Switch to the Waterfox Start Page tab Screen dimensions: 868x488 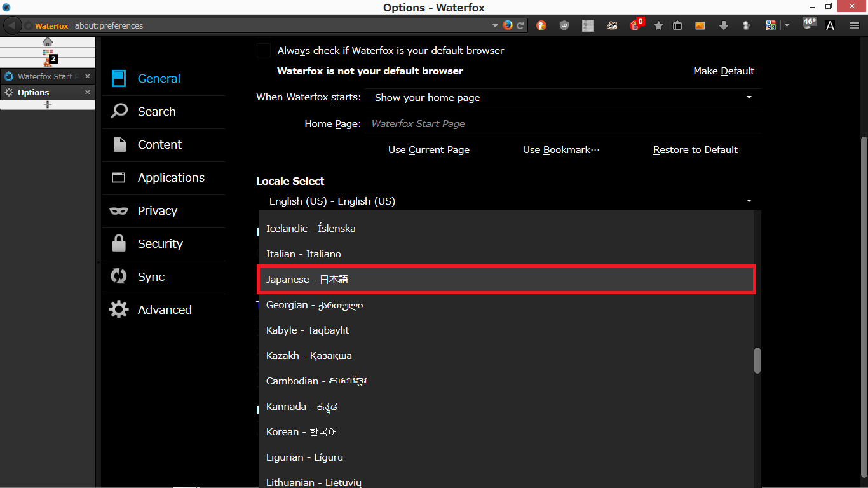(x=44, y=76)
